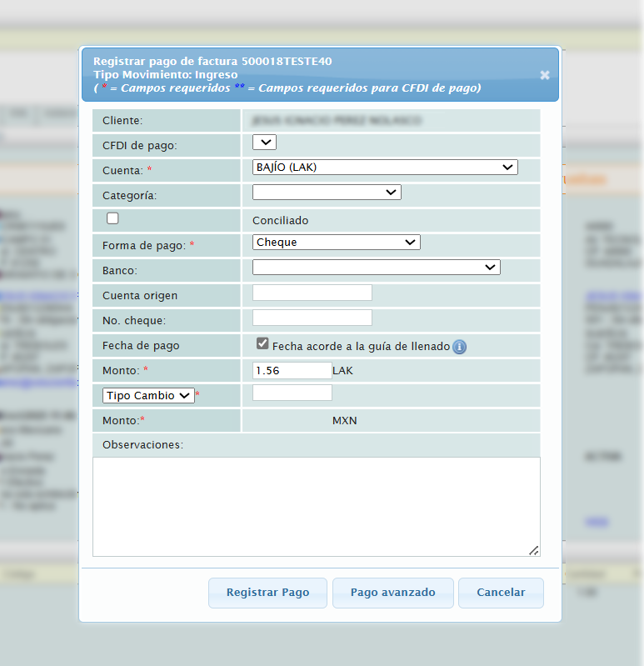
Task: Click the info icon beside Fecha acorde
Action: (x=459, y=347)
